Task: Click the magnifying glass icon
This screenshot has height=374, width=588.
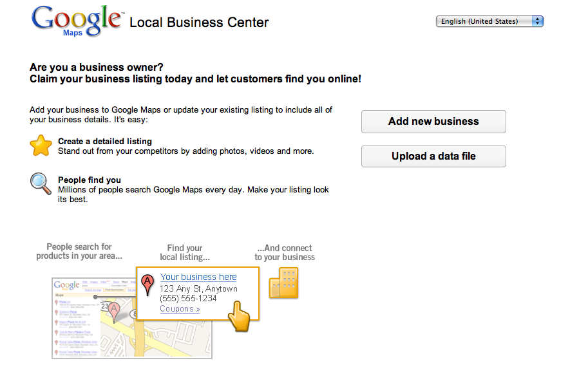Action: click(x=41, y=184)
